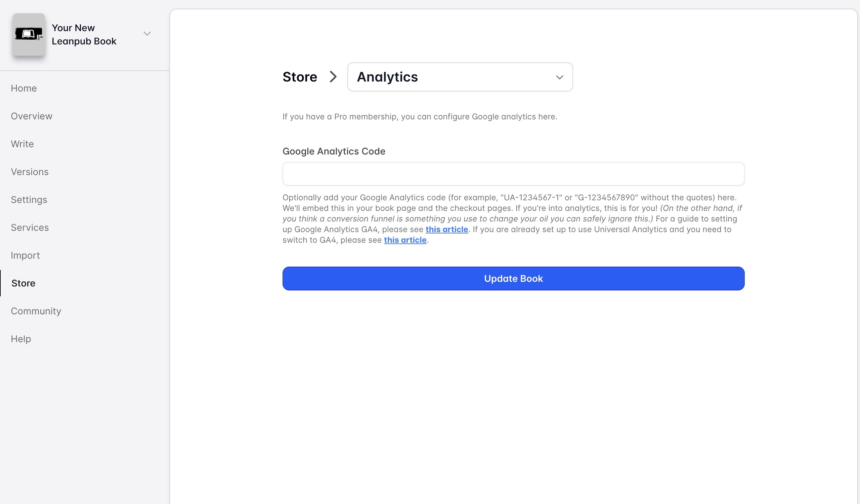Click the Store breadcrumb heading
Image resolution: width=860 pixels, height=504 pixels.
[300, 77]
